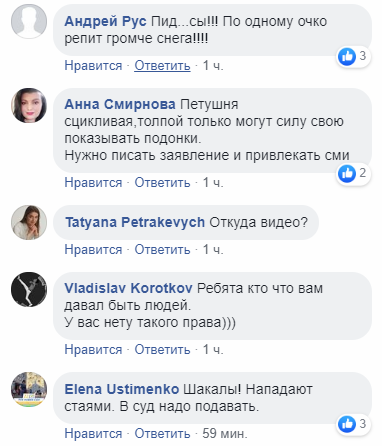Reply to Elena Ustimenko's comment
382x446 pixels.
[162, 434]
